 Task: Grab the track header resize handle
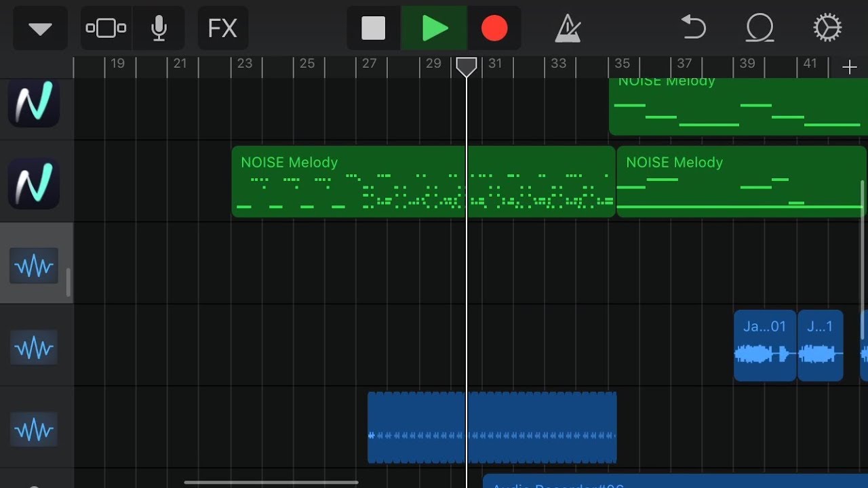(x=68, y=282)
